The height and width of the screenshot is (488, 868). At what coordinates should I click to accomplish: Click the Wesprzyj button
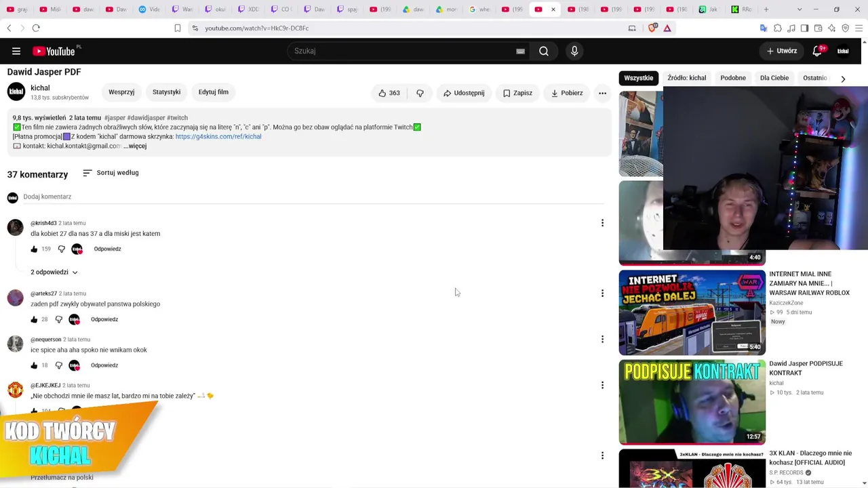[121, 92]
